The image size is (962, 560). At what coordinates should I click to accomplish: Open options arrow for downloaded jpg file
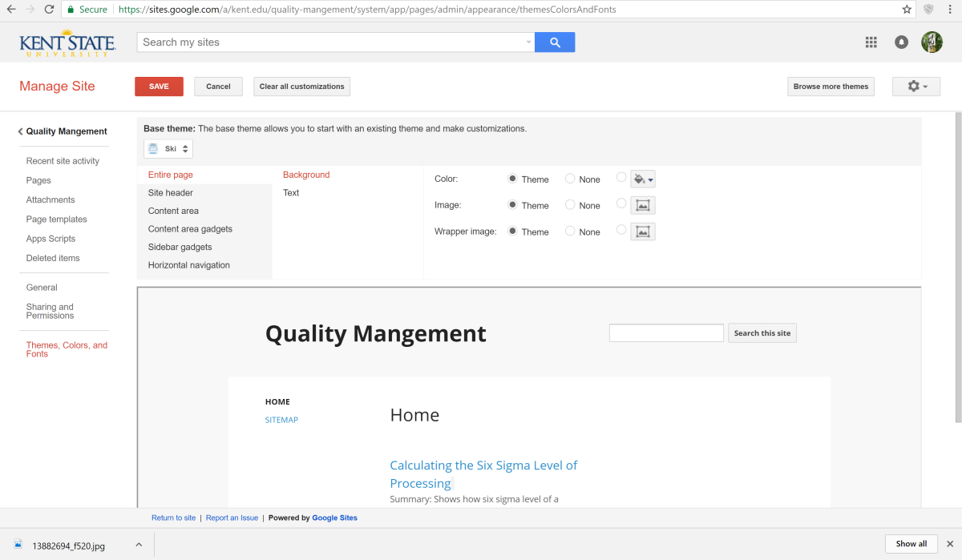coord(139,545)
